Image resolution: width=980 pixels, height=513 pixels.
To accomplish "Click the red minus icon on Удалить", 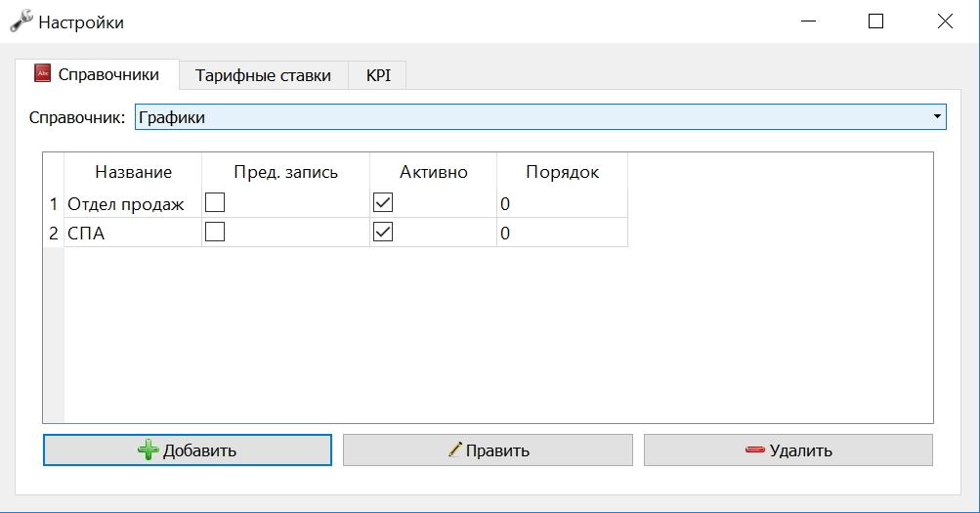I will [755, 449].
